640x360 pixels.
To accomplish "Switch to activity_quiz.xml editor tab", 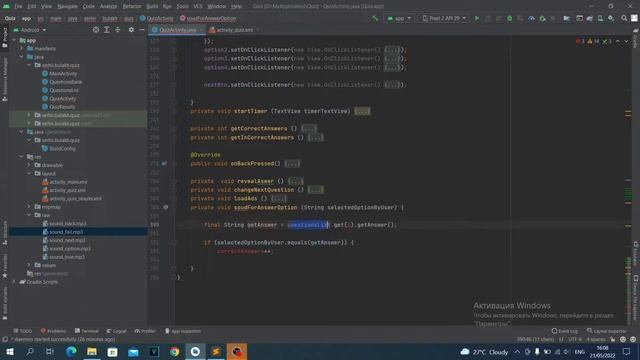I will [233, 30].
